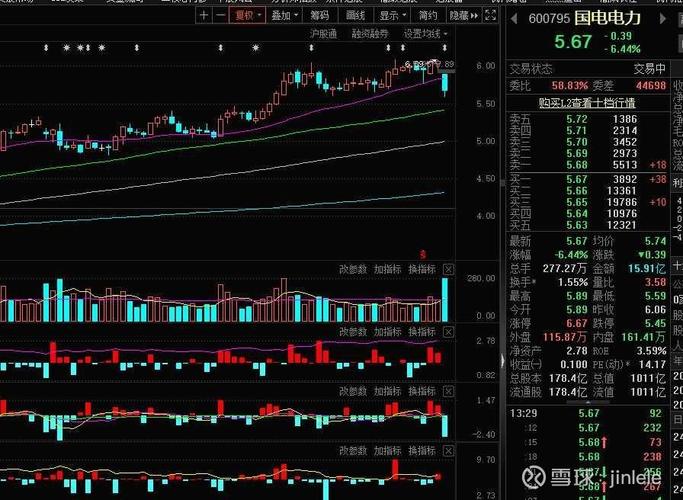This screenshot has width=683, height=500.
Task: Click the 金额 value 15.91亿
Action: click(x=647, y=268)
